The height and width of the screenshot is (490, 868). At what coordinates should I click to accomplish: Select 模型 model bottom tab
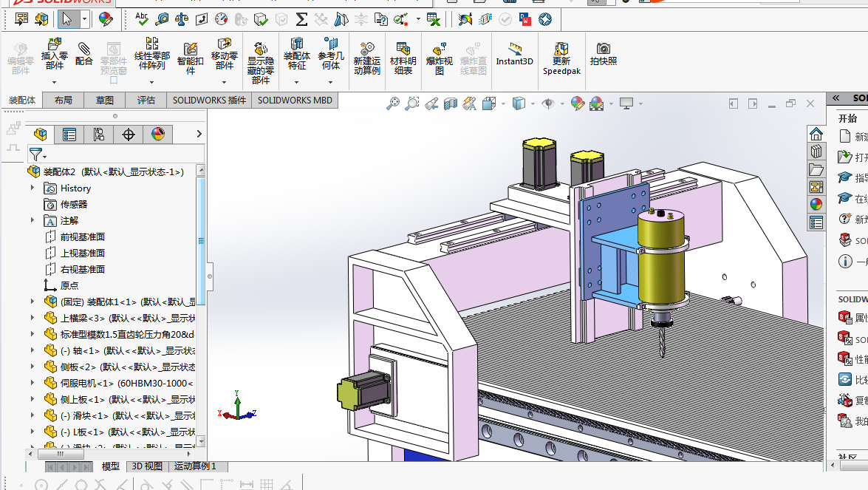click(x=111, y=466)
